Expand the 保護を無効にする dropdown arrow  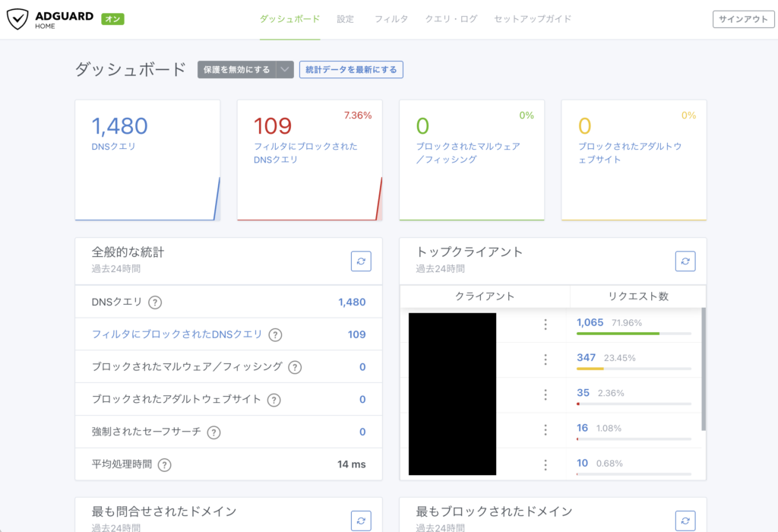coord(285,70)
